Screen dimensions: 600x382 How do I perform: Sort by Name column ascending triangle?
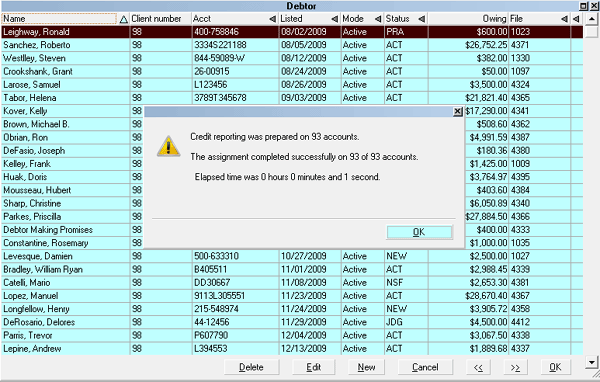pos(123,19)
